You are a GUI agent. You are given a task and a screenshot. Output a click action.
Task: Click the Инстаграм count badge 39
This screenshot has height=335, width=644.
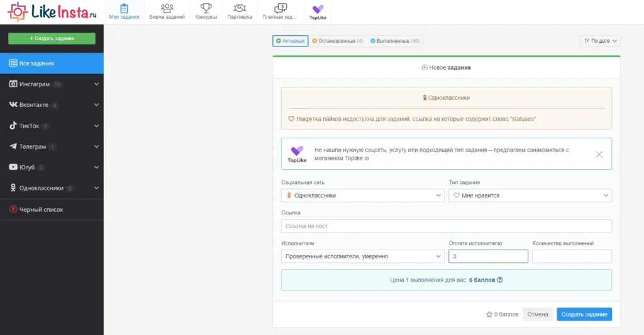(x=57, y=85)
